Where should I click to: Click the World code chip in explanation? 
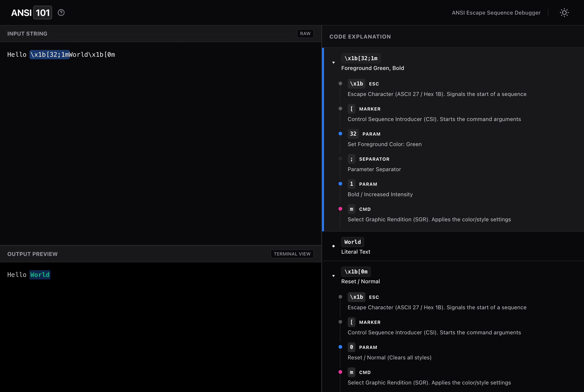click(352, 242)
